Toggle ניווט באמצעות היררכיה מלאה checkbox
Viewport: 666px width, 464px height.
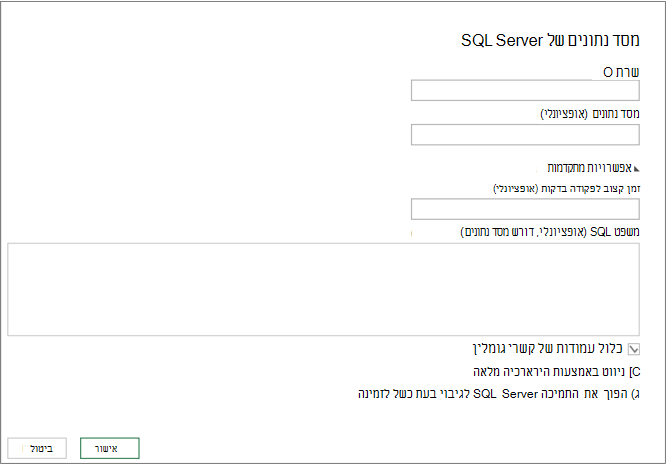tap(635, 372)
